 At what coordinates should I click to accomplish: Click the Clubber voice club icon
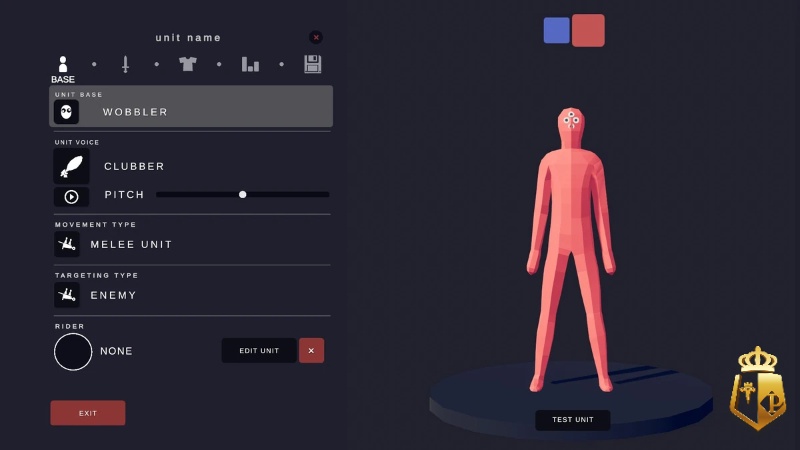pyautogui.click(x=71, y=166)
